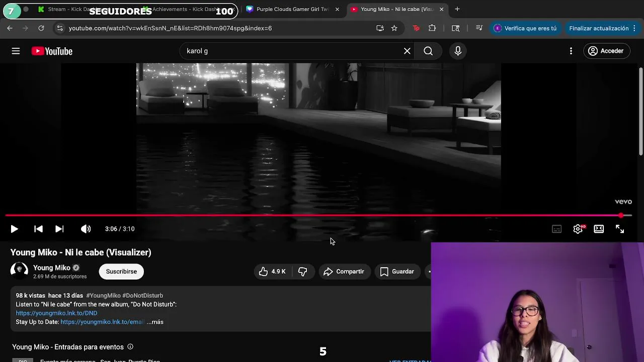Submit search with magnifier button

pos(428,51)
